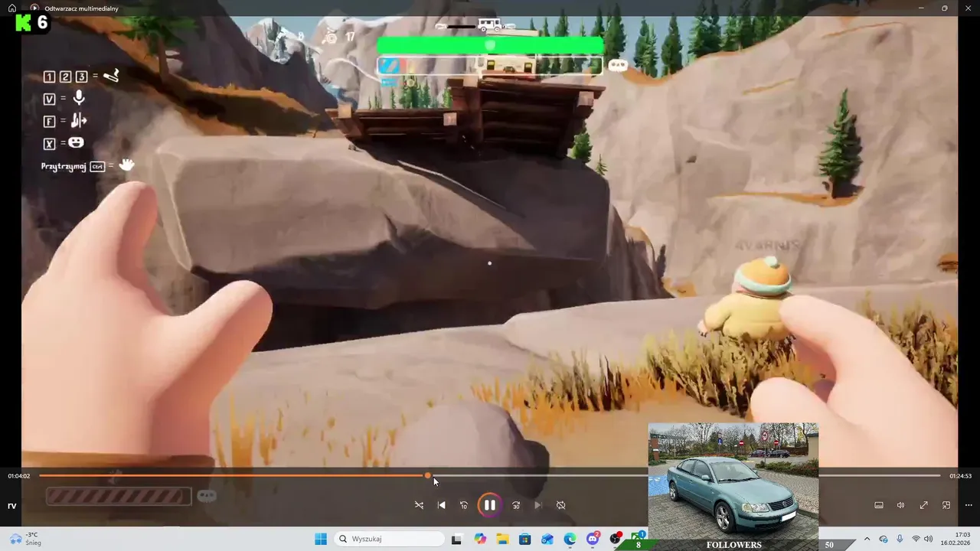
Task: Go to the previous track
Action: (x=441, y=505)
